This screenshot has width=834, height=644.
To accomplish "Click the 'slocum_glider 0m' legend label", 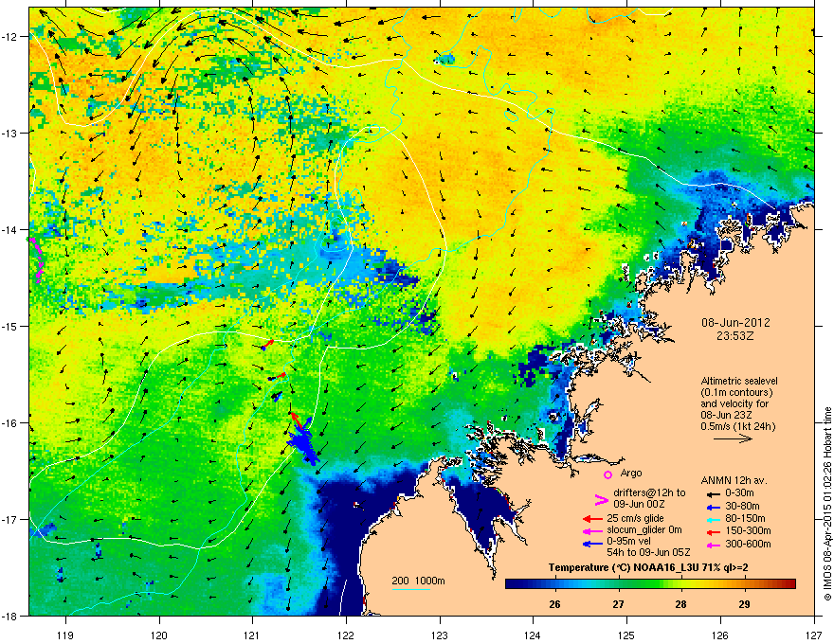I will (x=644, y=530).
